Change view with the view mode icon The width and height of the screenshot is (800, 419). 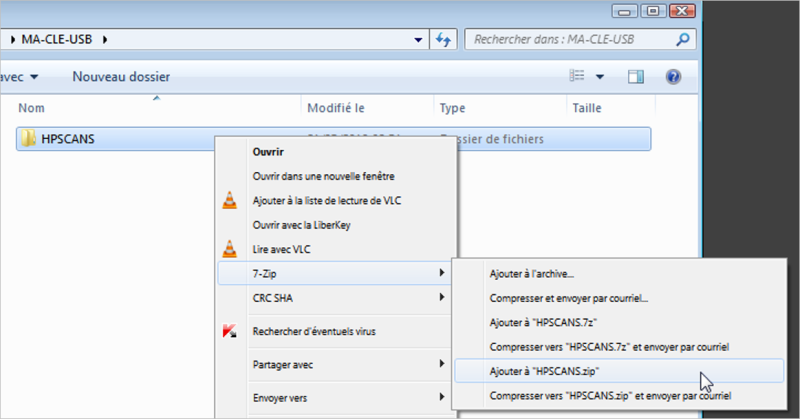click(x=577, y=76)
